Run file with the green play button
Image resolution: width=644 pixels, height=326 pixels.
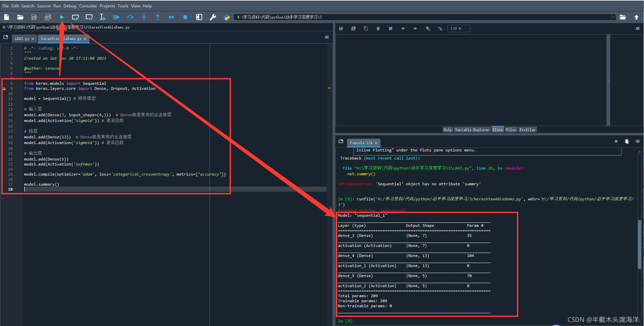point(62,17)
